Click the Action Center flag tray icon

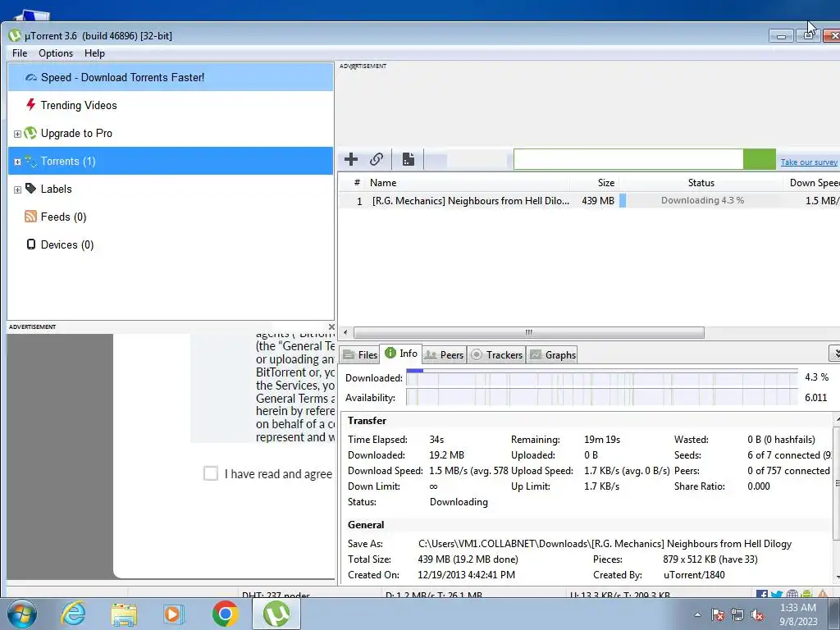pyautogui.click(x=719, y=614)
